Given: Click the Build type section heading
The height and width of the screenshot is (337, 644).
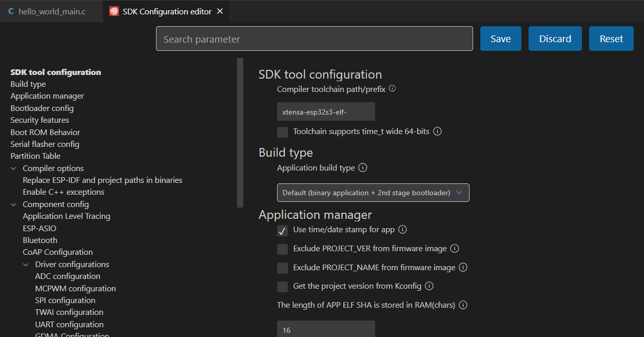Looking at the screenshot, I should coord(286,153).
